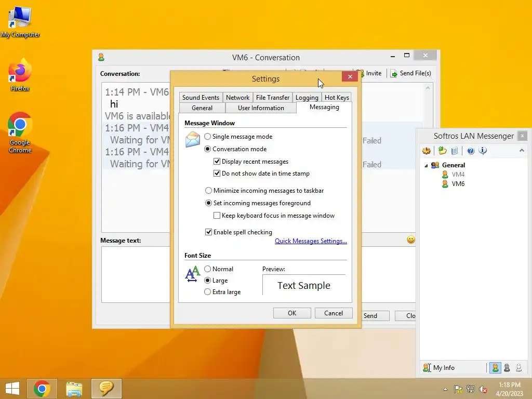Click the VM6 user avatar icon
This screenshot has height=399, width=532.
[x=445, y=184]
